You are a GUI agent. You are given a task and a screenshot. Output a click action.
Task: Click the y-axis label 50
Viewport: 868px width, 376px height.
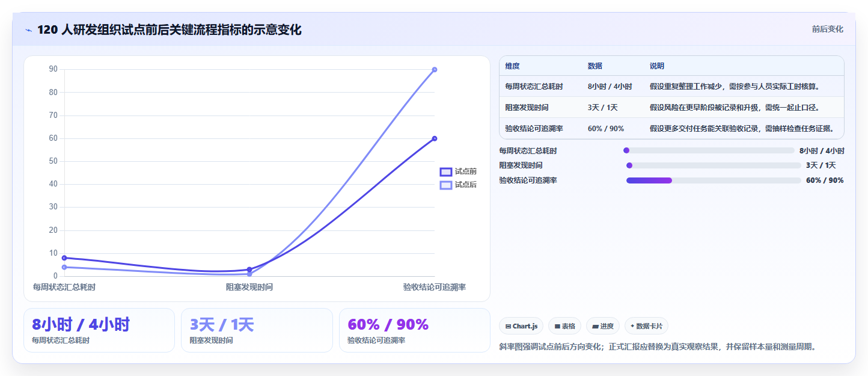tap(53, 161)
